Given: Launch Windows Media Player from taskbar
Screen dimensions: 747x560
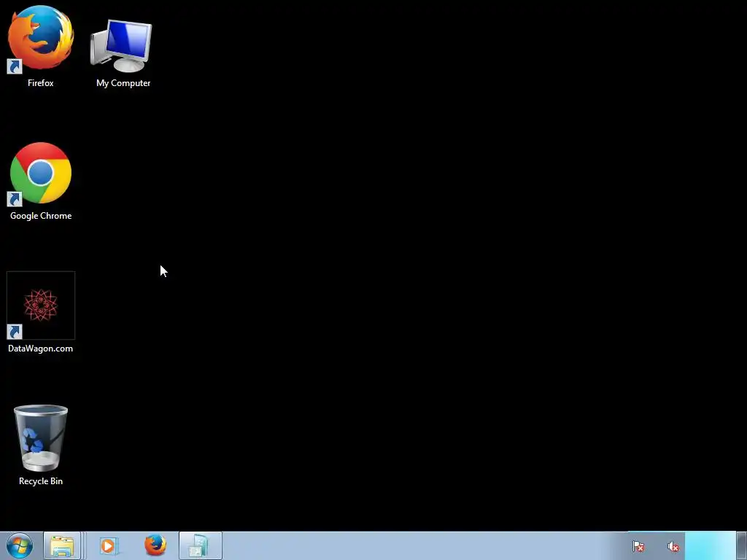Looking at the screenshot, I should (x=109, y=545).
